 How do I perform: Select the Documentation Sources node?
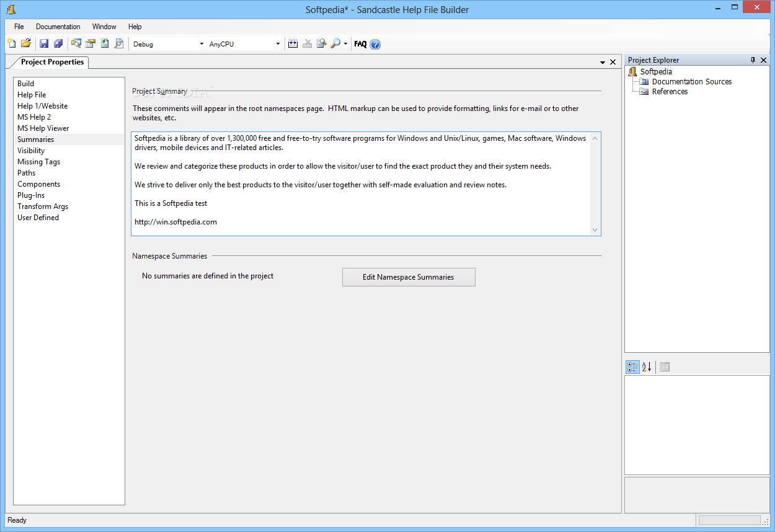click(692, 82)
